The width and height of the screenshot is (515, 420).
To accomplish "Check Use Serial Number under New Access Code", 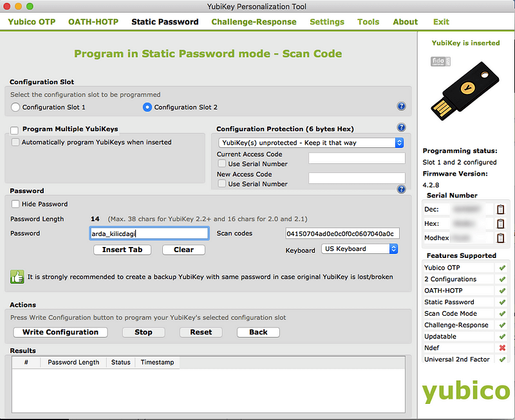I will (222, 183).
